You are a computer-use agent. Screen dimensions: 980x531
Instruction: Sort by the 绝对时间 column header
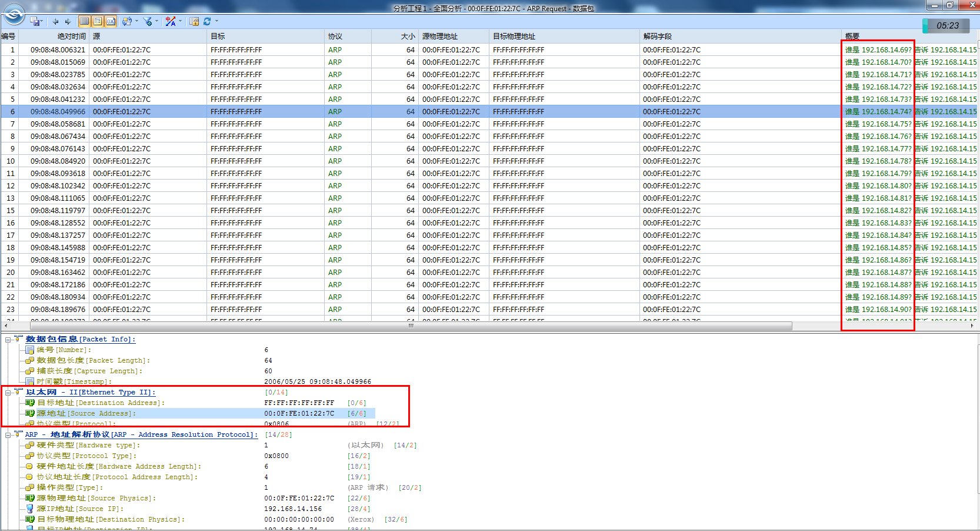click(71, 36)
